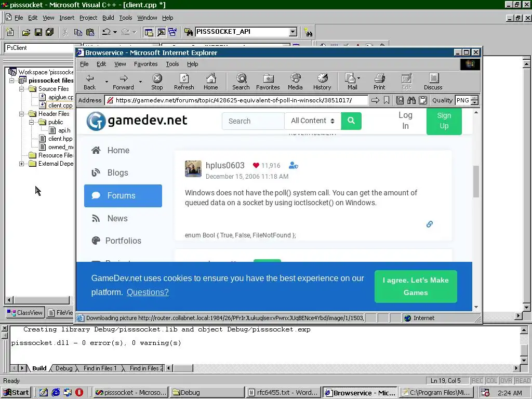
Task: Click the Print button in IE toolbar
Action: (x=379, y=82)
